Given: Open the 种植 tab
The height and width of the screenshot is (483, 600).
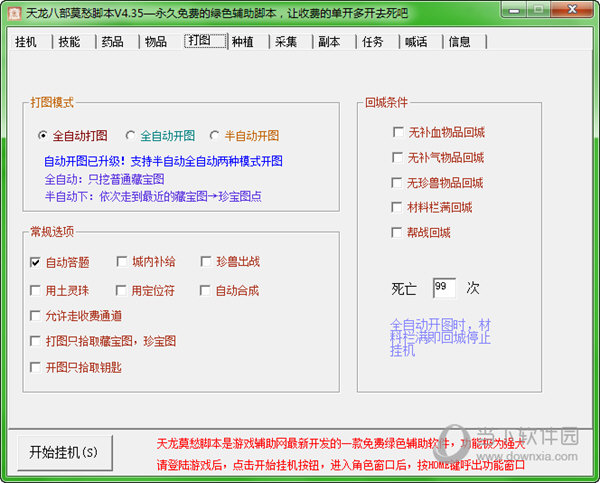Looking at the screenshot, I should point(243,41).
